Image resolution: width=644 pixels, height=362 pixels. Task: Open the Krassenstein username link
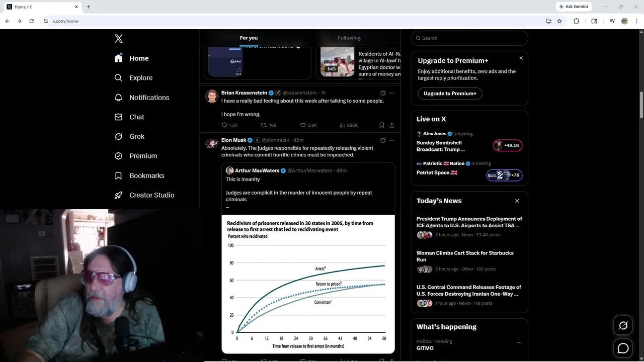[x=299, y=93]
